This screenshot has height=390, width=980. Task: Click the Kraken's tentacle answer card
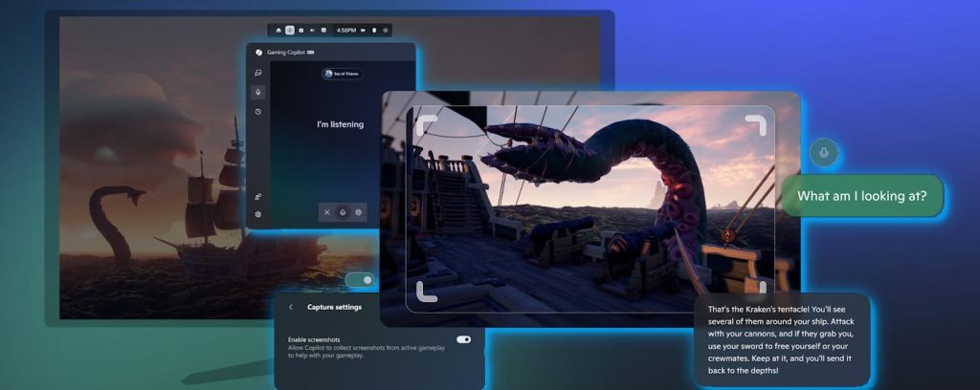coord(782,340)
